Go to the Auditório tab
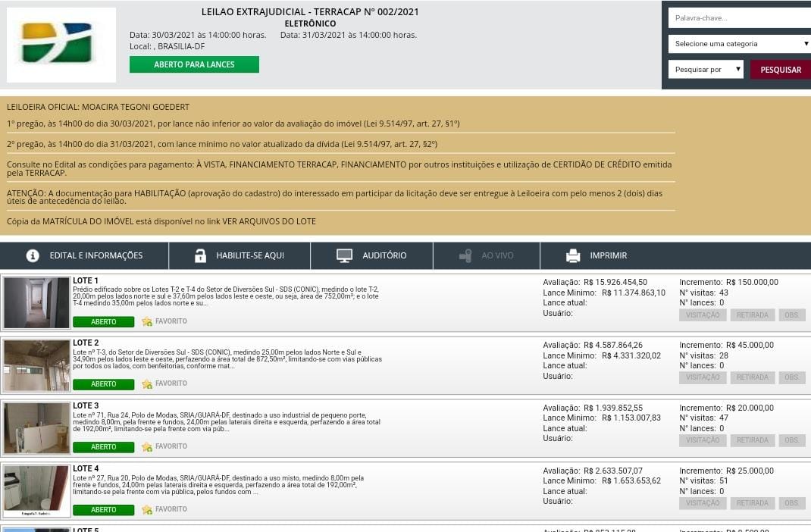 tap(384, 255)
